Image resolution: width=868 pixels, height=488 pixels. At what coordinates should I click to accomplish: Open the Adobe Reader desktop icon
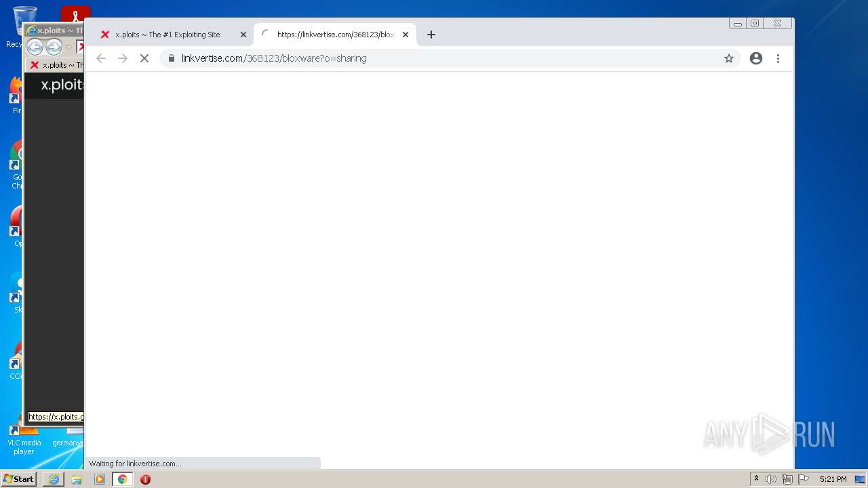[75, 14]
